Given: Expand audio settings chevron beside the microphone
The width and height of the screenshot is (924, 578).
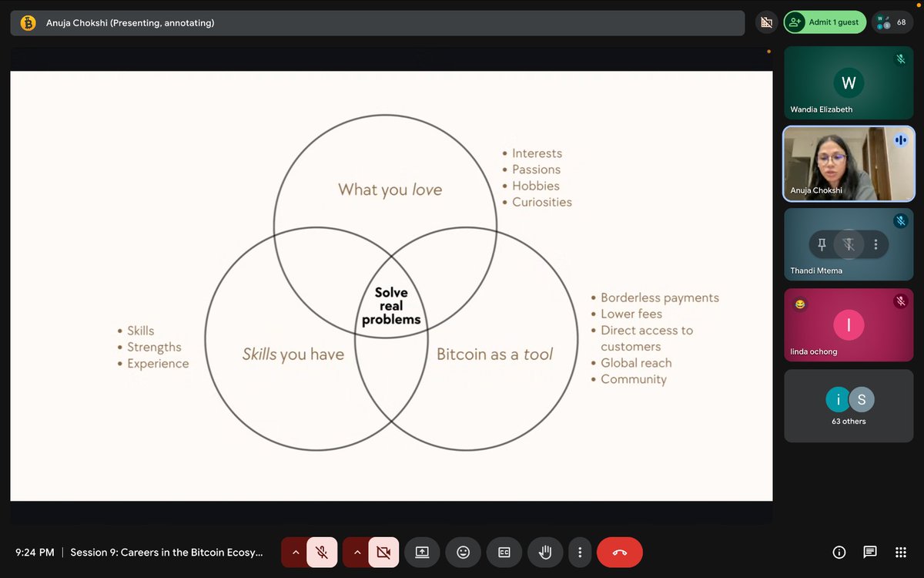Looking at the screenshot, I should pos(295,553).
